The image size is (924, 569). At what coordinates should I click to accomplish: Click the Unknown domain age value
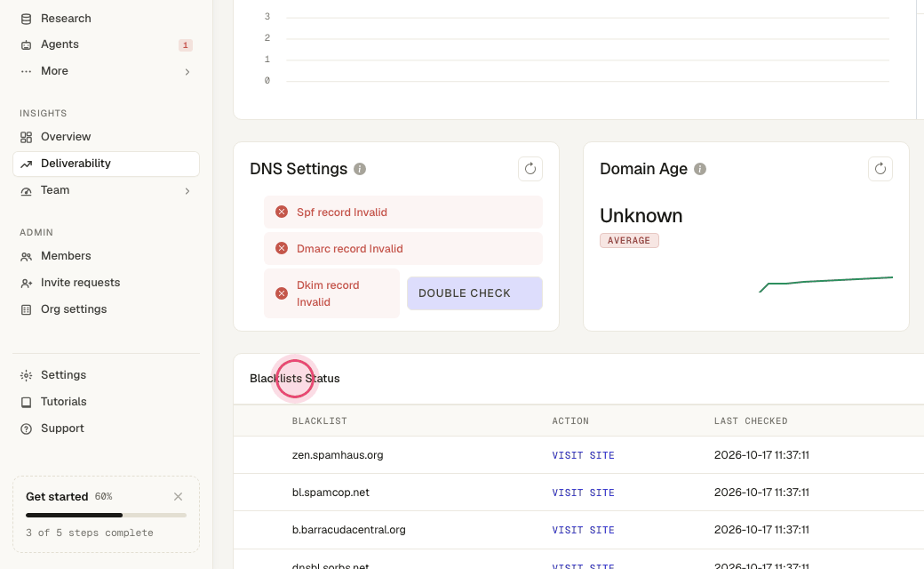click(641, 216)
